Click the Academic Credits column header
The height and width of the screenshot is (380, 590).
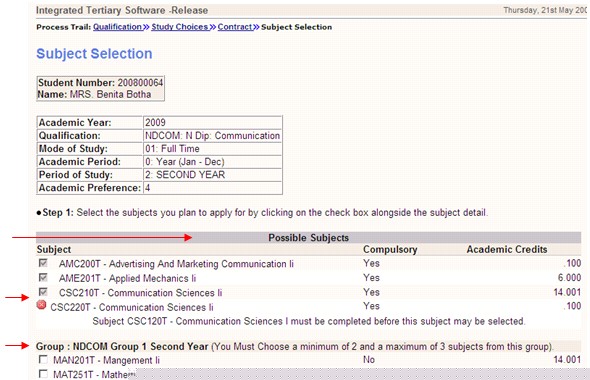pos(507,249)
